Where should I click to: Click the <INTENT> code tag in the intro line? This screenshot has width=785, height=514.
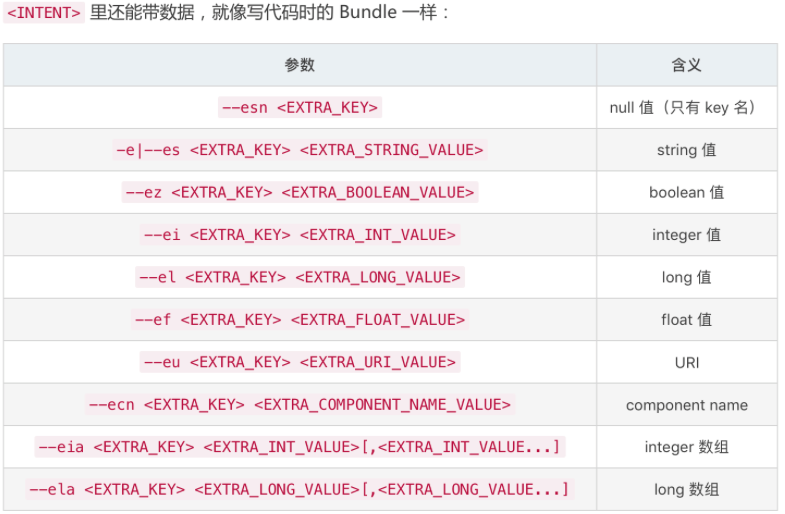click(44, 13)
